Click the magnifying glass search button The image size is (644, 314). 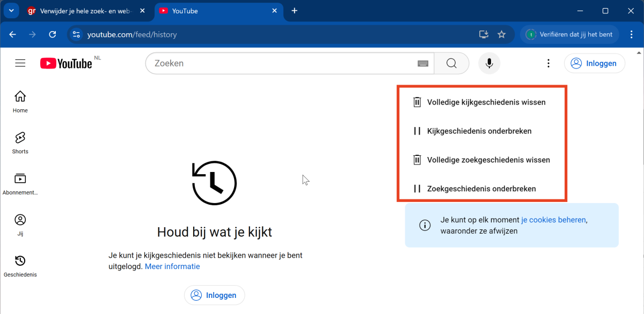[x=451, y=63]
